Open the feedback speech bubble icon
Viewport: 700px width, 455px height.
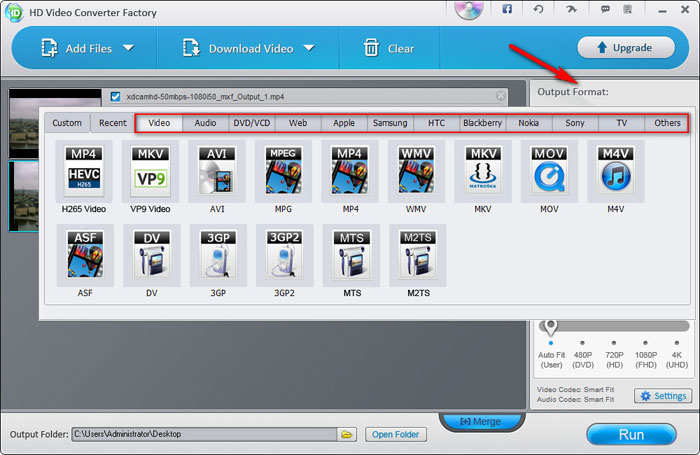[605, 9]
